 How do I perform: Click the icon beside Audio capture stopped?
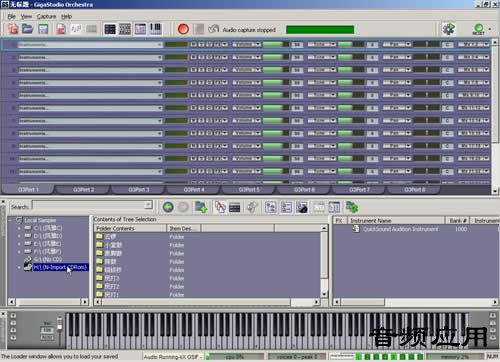click(213, 29)
